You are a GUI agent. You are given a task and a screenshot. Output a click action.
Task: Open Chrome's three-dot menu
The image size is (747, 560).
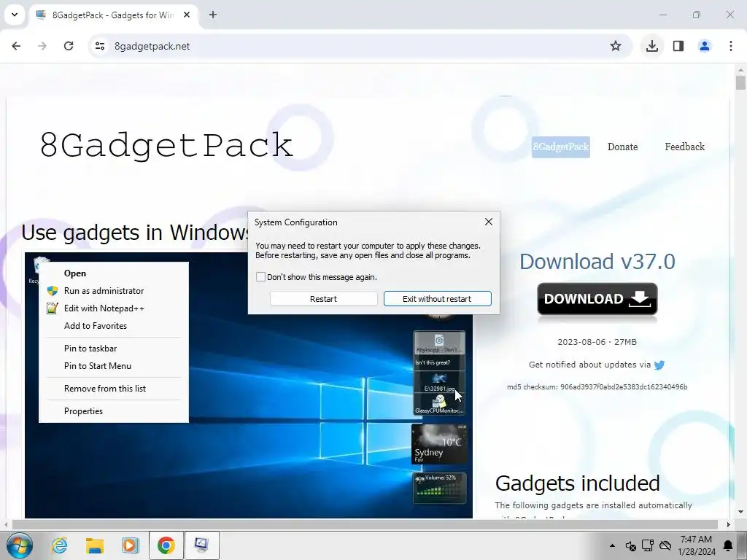tap(731, 46)
